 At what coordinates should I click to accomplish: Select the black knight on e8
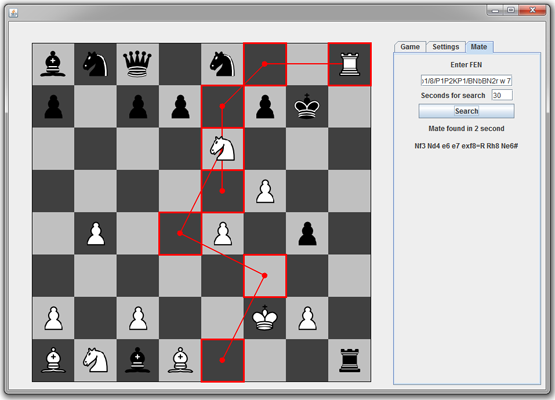coord(222,64)
